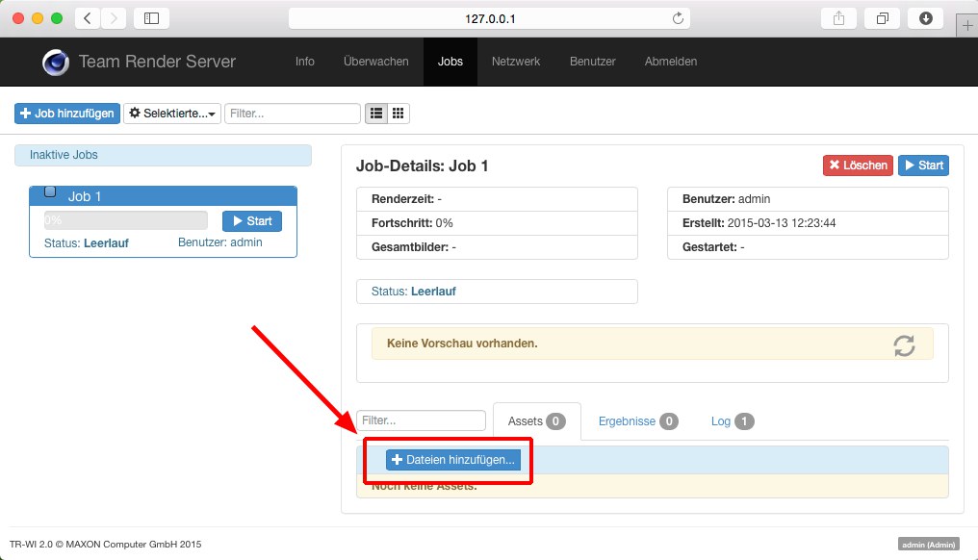This screenshot has width=978, height=560.
Task: Go to the Netzwerk menu
Action: [x=516, y=62]
